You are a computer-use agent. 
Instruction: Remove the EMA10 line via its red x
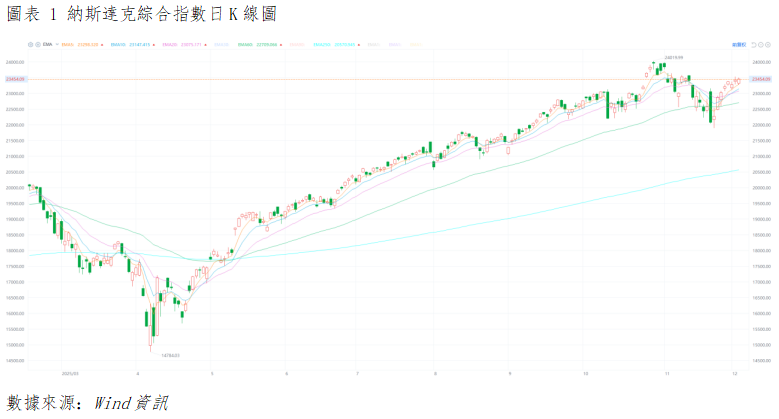point(155,45)
